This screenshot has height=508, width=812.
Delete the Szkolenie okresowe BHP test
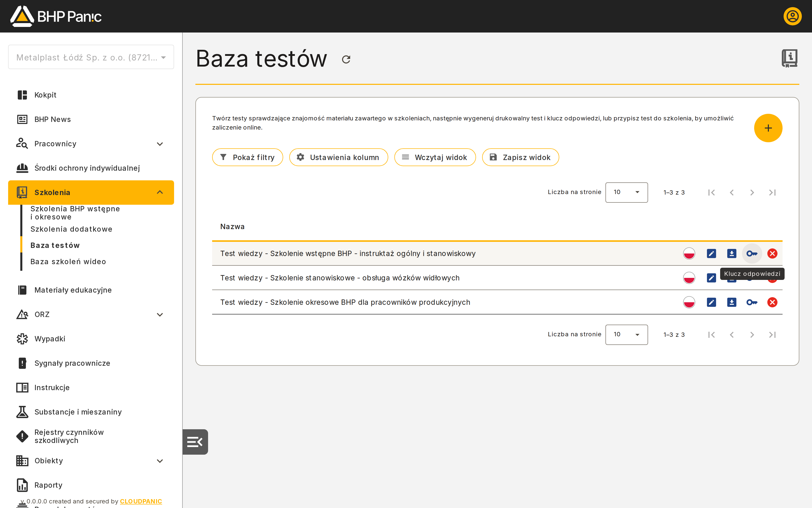point(772,302)
